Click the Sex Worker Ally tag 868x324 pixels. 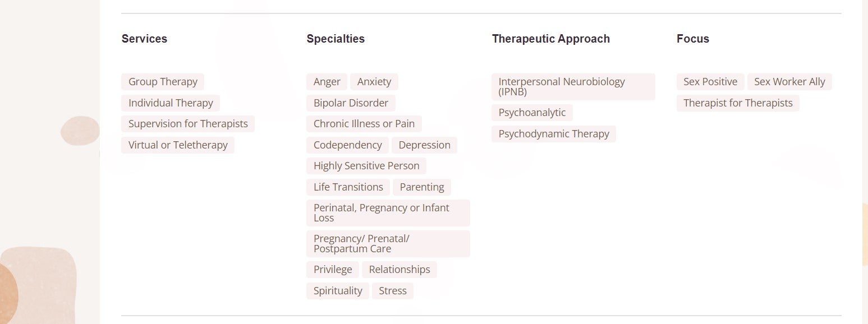tap(789, 82)
